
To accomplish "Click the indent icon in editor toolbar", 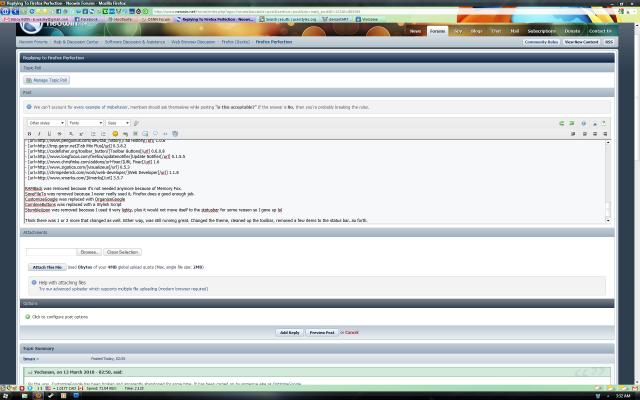I will coord(573,134).
